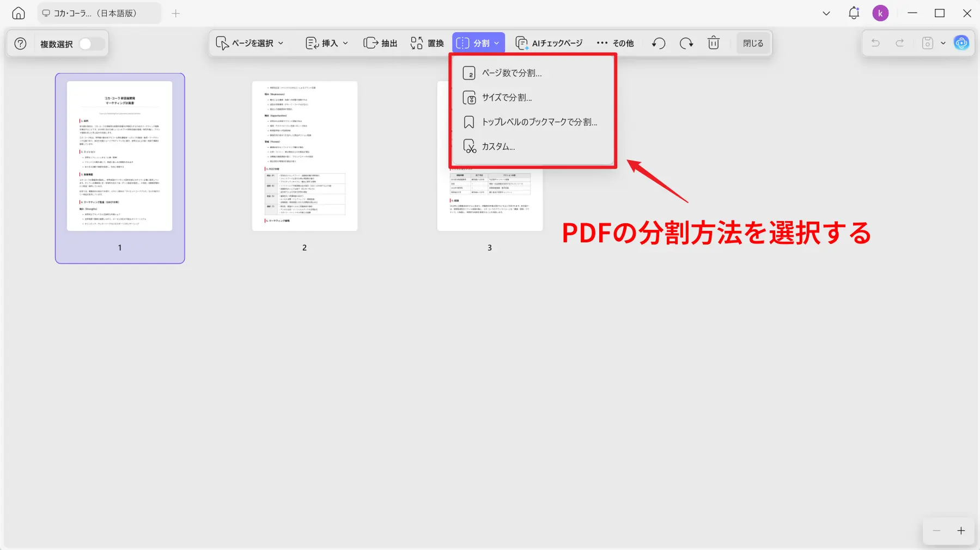This screenshot has height=550, width=980.
Task: Delete the page with trash icon
Action: click(x=714, y=43)
